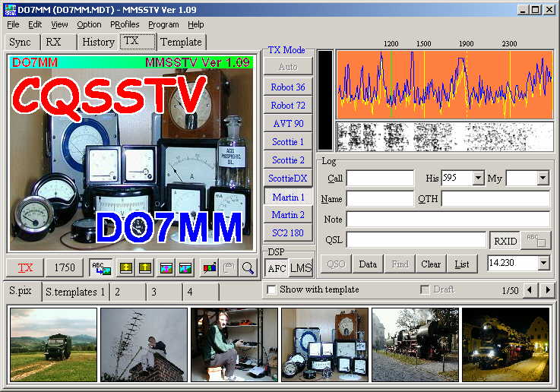Select Scottie 2 mode button
Image resolution: width=560 pixels, height=392 pixels.
pos(288,160)
